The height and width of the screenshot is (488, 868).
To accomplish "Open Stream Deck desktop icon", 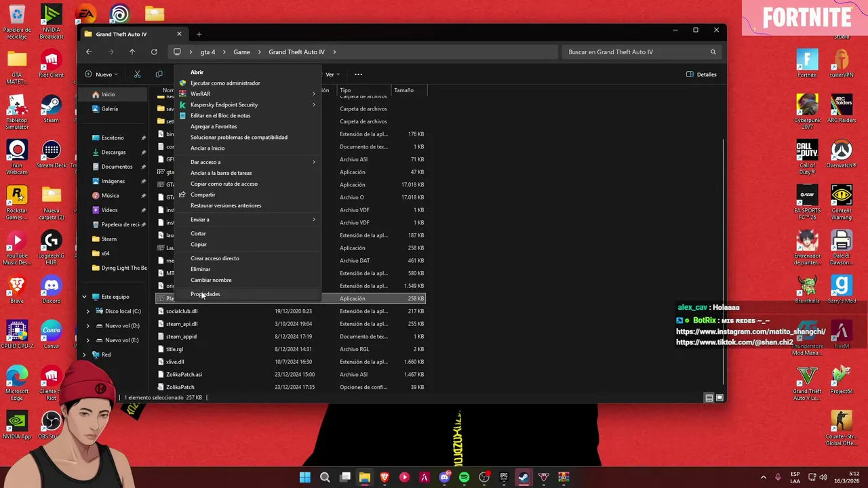I will coord(51,153).
